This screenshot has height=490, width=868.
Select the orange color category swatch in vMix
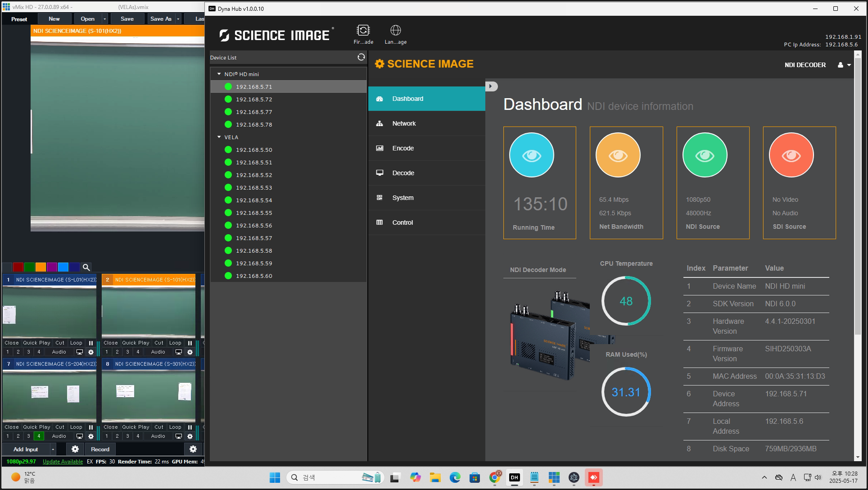pyautogui.click(x=41, y=267)
